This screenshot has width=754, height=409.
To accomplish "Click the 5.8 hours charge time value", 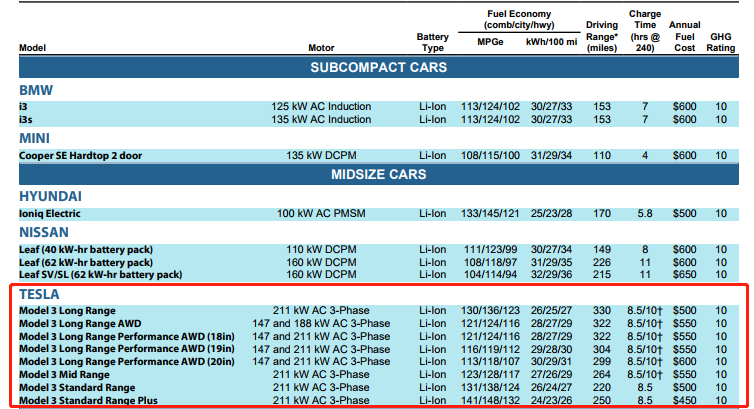I will [x=645, y=213].
